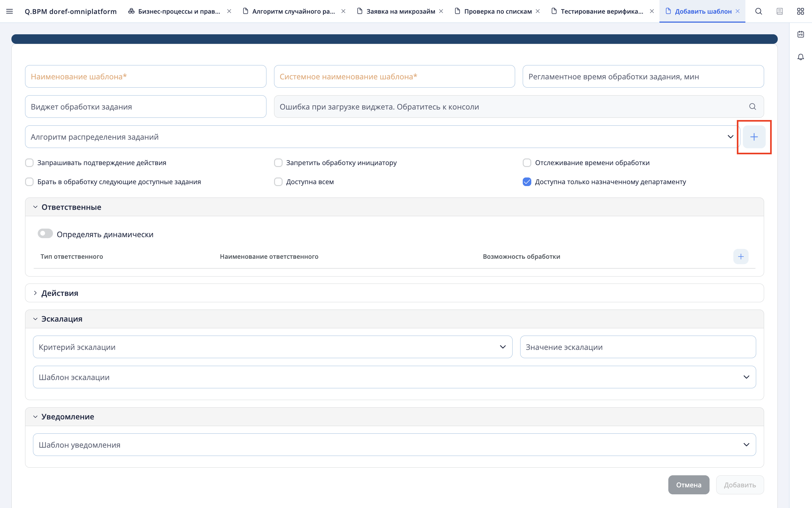Check Брать в обработку следующие доступные задания
Image resolution: width=812 pixels, height=508 pixels.
[29, 182]
